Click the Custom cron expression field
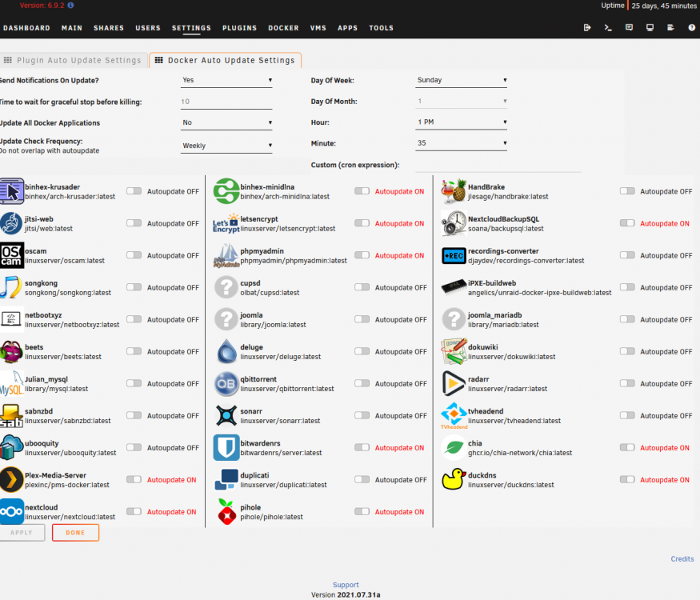The image size is (700, 600). (x=498, y=165)
